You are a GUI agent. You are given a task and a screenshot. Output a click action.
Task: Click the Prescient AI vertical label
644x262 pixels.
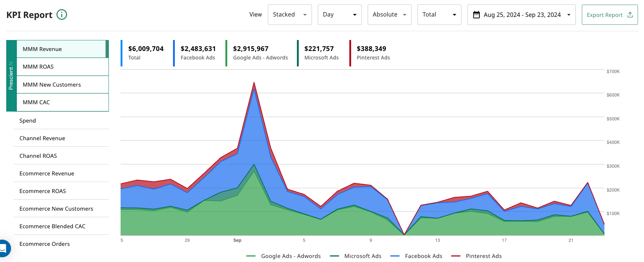pyautogui.click(x=11, y=76)
